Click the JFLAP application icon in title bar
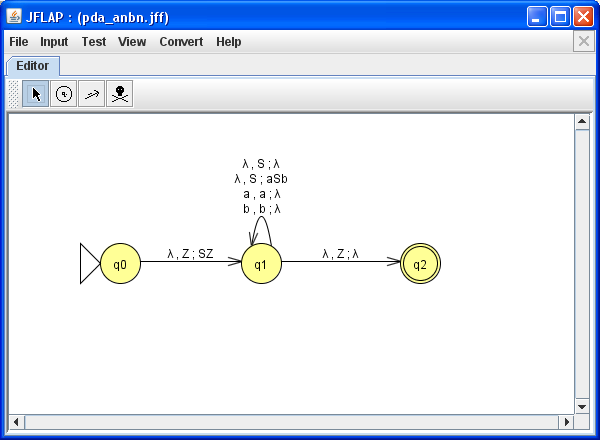The height and width of the screenshot is (440, 600). point(13,16)
